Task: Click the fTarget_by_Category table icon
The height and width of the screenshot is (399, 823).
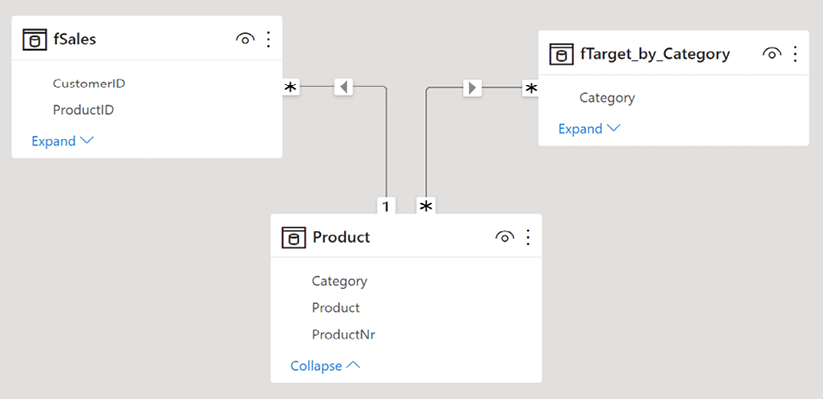Action: 562,54
